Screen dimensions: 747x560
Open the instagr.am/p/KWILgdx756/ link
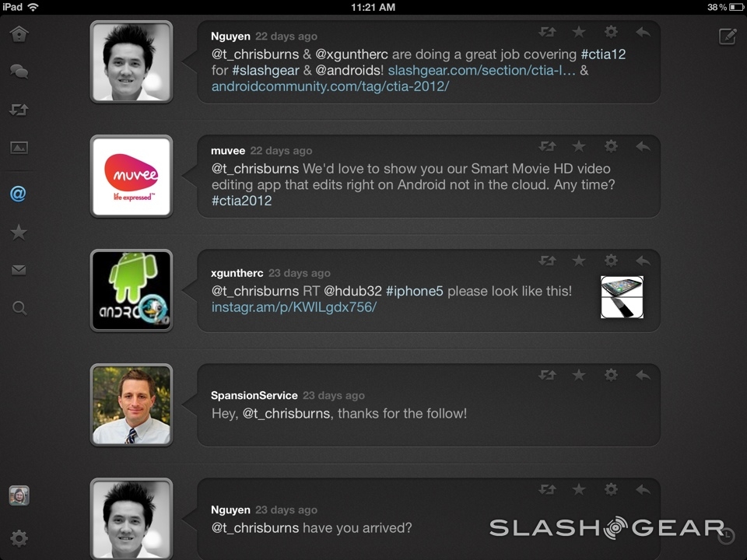pyautogui.click(x=293, y=307)
